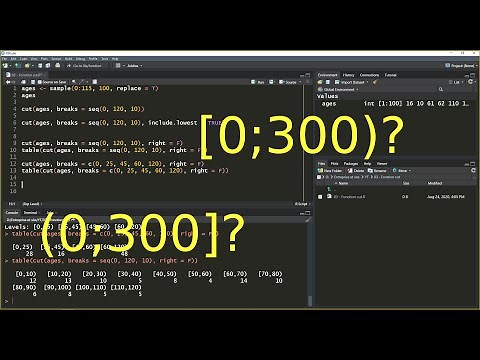
Task: Open the Tools menu
Action: click(105, 59)
